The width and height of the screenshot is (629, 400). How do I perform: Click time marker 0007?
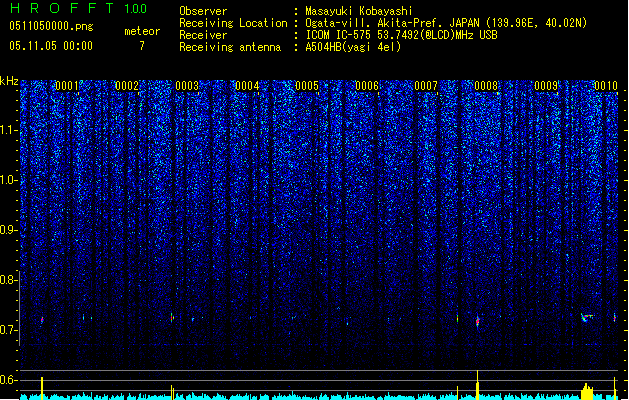tap(426, 86)
